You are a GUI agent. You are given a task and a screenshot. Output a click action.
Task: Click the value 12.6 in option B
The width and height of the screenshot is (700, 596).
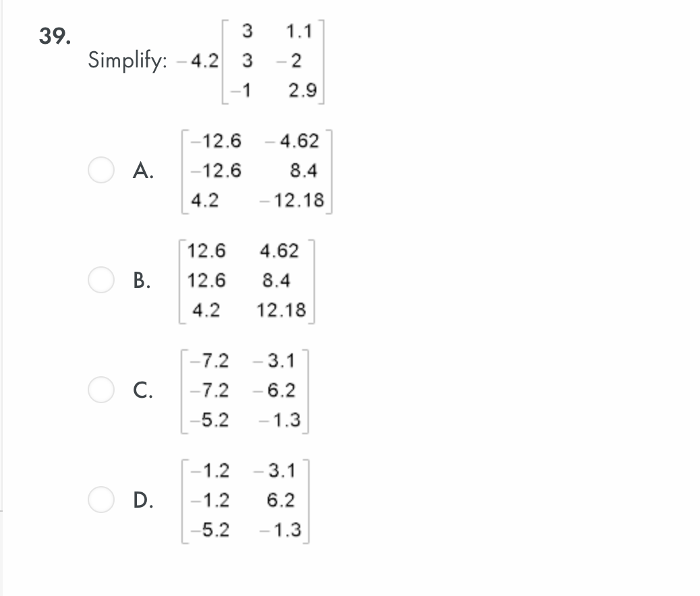[x=208, y=251]
